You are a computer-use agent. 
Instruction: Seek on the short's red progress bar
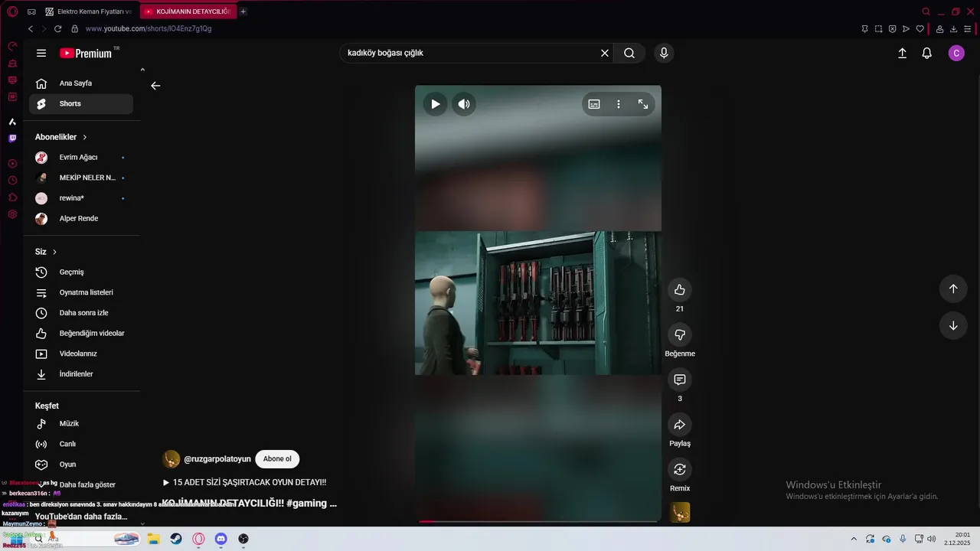(x=537, y=521)
